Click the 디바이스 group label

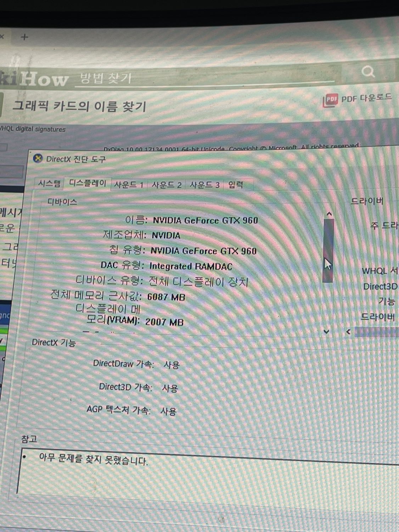[62, 202]
